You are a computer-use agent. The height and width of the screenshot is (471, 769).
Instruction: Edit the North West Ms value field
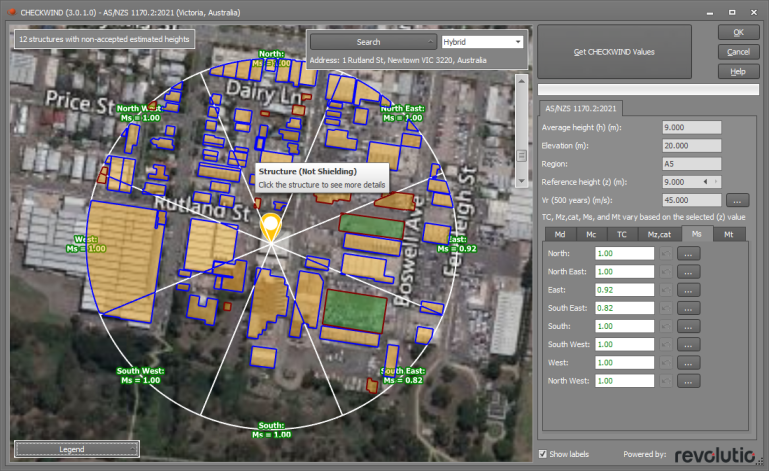624,381
